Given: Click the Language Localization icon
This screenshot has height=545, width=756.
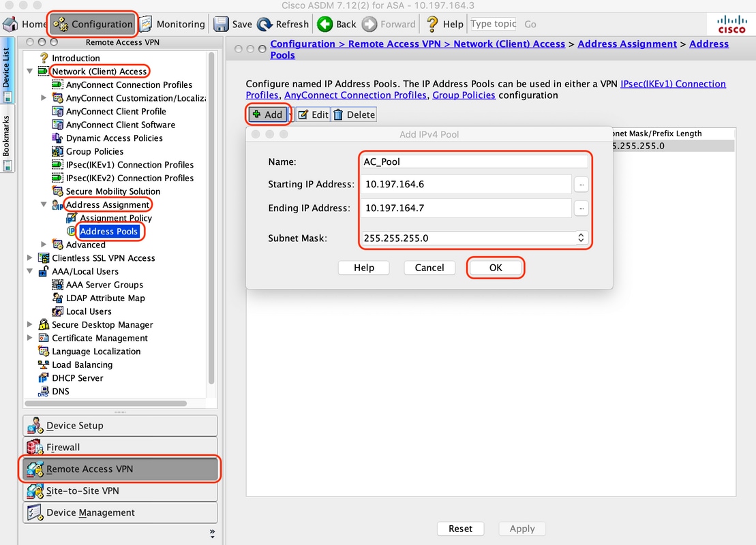Looking at the screenshot, I should coord(44,352).
